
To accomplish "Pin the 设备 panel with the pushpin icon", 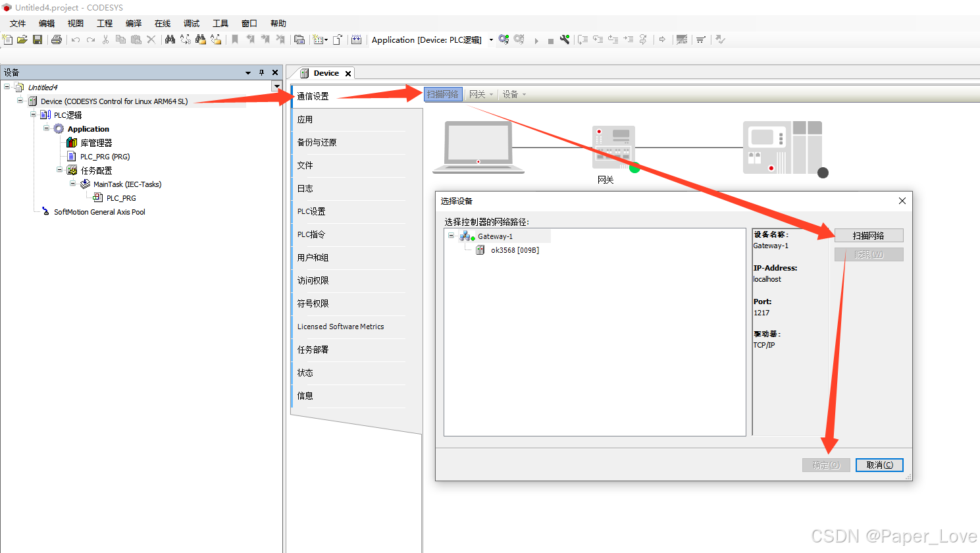I will click(261, 72).
